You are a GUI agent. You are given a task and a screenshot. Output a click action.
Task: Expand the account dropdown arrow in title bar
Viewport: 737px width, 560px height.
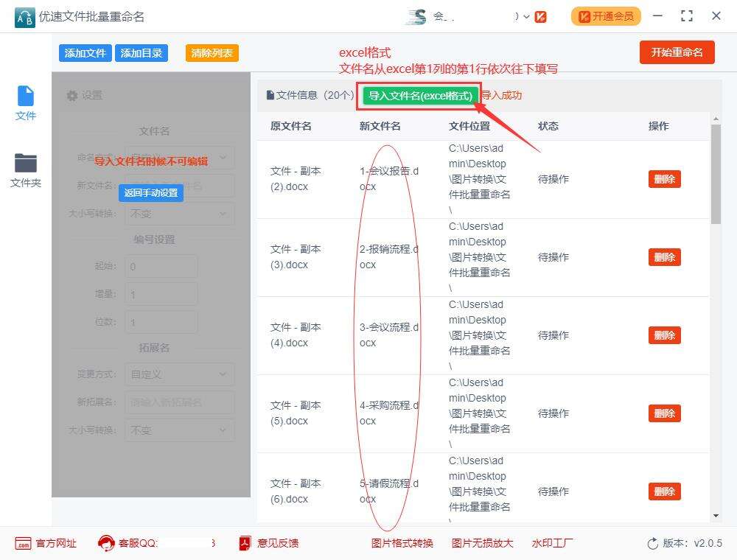click(526, 17)
